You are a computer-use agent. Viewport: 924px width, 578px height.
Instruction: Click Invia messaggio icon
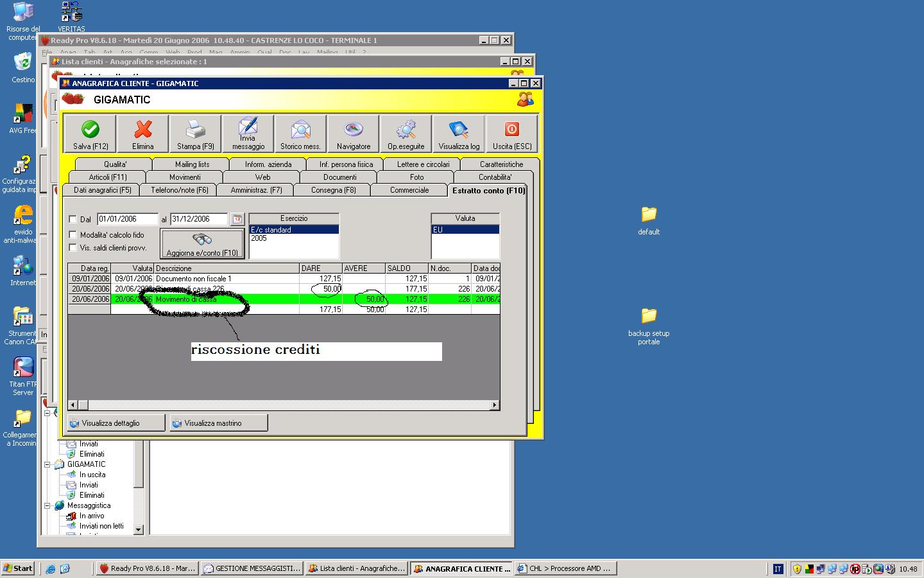pos(248,134)
